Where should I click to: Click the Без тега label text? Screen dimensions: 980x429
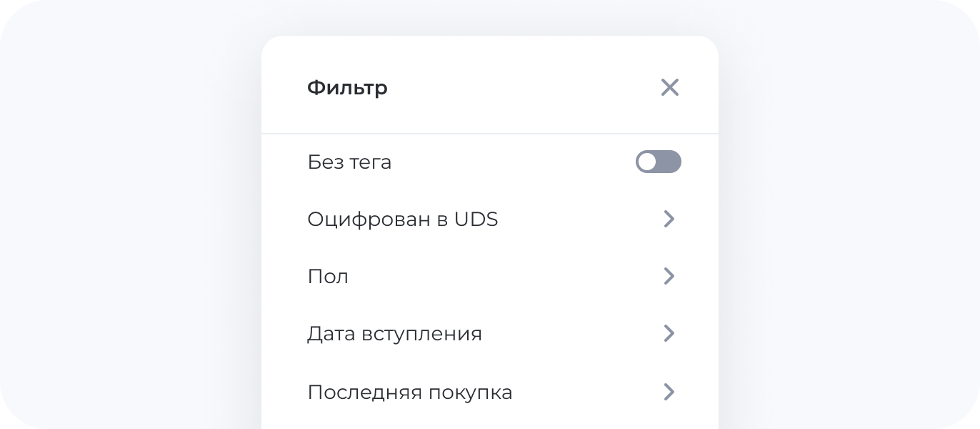coord(349,162)
